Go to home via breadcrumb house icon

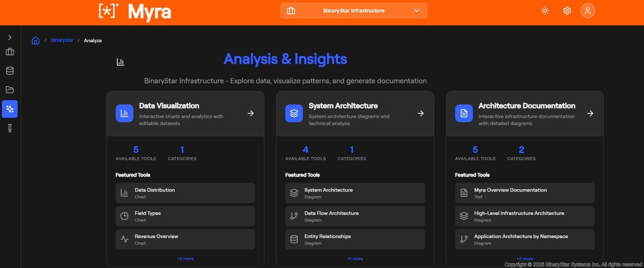pos(36,40)
